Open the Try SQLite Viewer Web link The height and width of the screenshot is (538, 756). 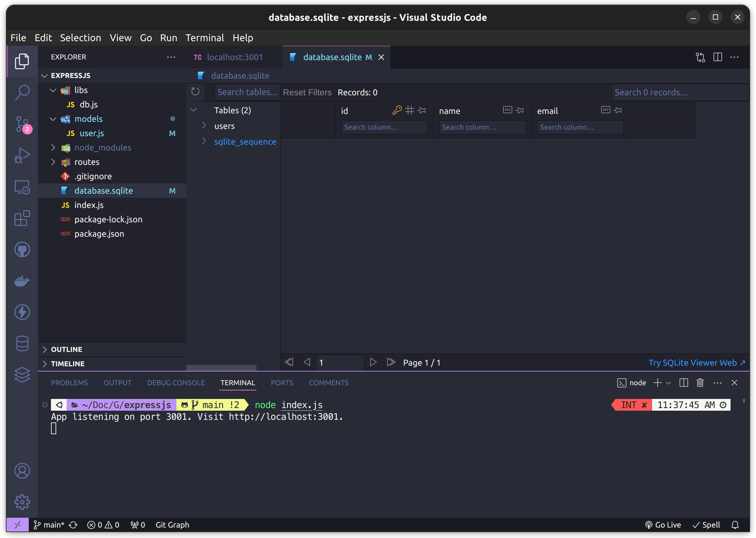coord(697,363)
